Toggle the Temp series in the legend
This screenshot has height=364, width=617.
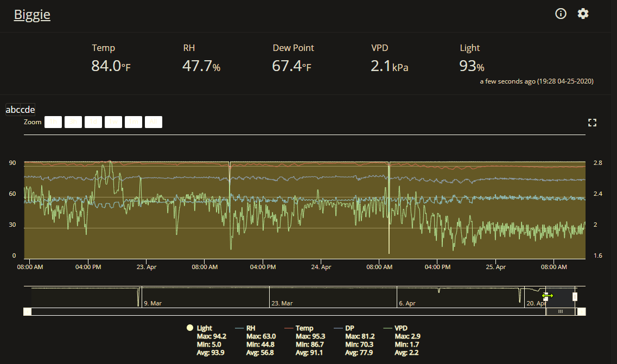point(304,328)
